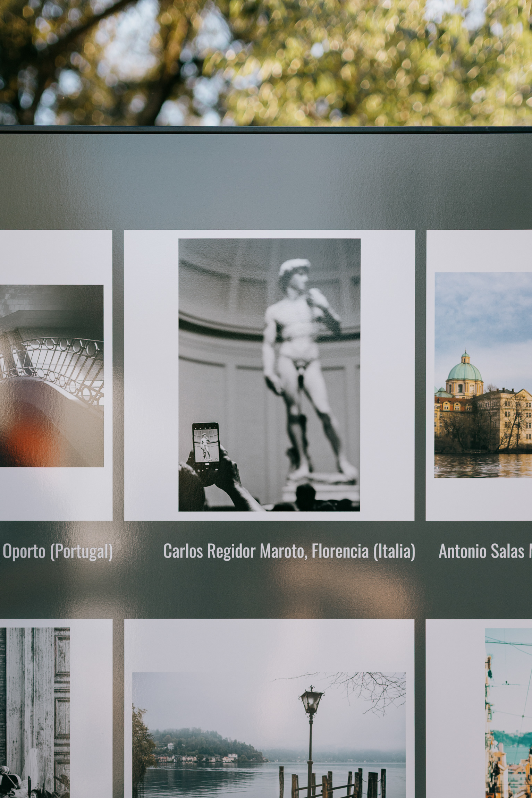Click caption "Carlos Regidor Maroto, Florencia (Italia)"
Screen dimensions: 532x798
[x=289, y=551]
